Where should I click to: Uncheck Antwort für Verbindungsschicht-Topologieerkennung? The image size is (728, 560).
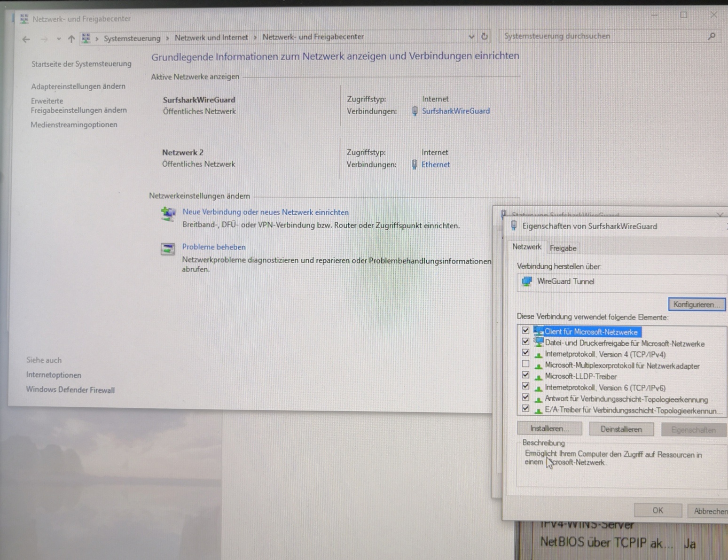tap(525, 398)
